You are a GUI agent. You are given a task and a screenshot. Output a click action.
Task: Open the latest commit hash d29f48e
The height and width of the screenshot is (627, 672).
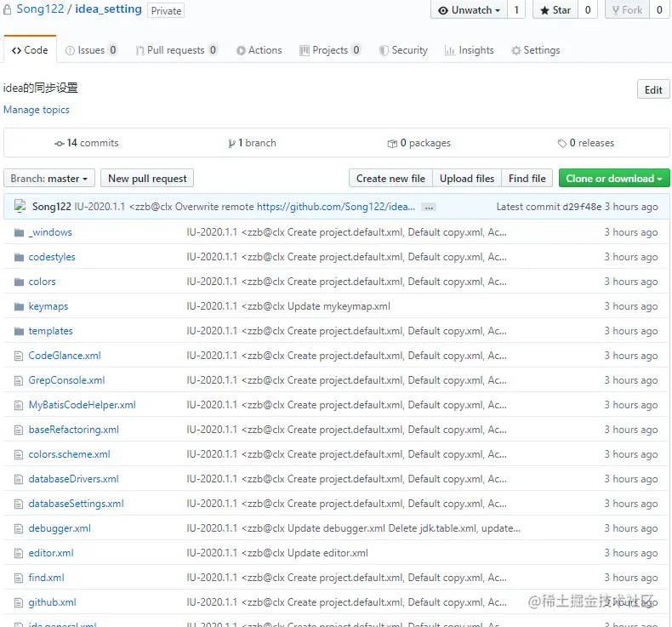[582, 207]
